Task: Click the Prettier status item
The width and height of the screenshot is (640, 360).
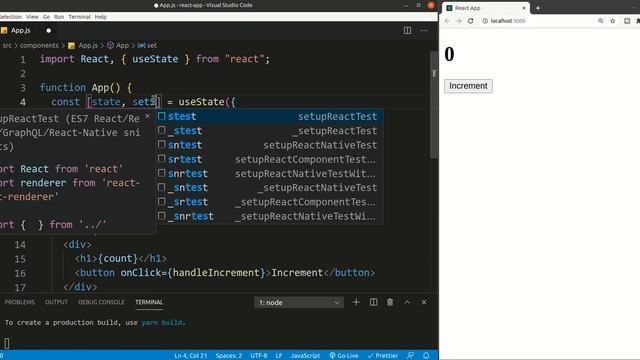Action: [383, 356]
